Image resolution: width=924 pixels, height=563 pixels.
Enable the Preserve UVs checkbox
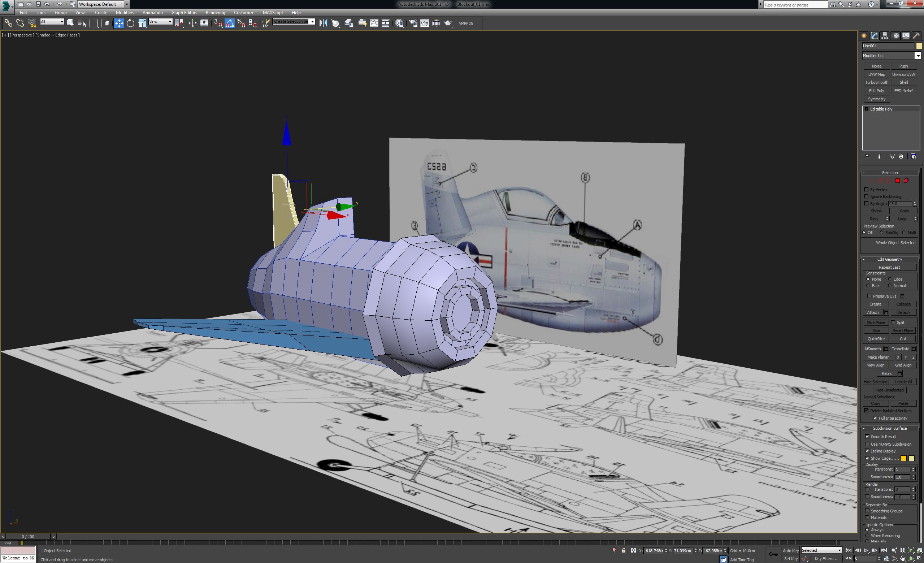pyautogui.click(x=869, y=296)
